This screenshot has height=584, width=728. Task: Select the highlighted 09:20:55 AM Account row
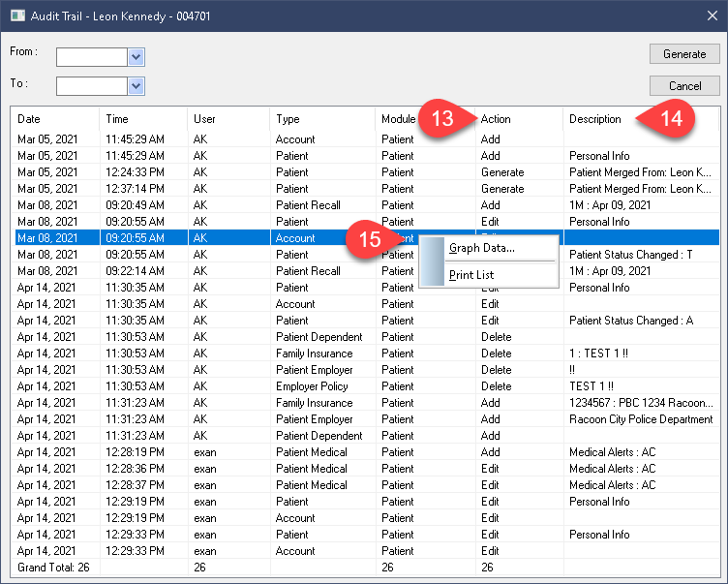(x=366, y=238)
